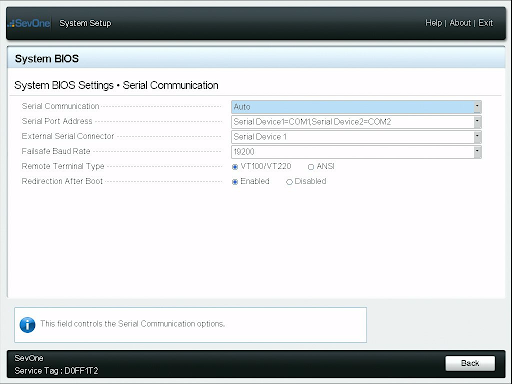The image size is (512, 384).
Task: Open the Help link
Action: 433,23
